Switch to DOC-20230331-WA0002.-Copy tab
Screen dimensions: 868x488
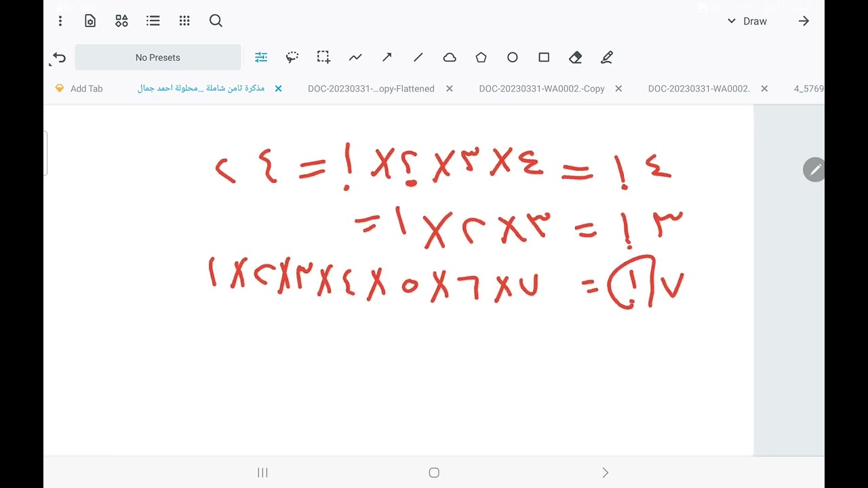[x=542, y=89]
